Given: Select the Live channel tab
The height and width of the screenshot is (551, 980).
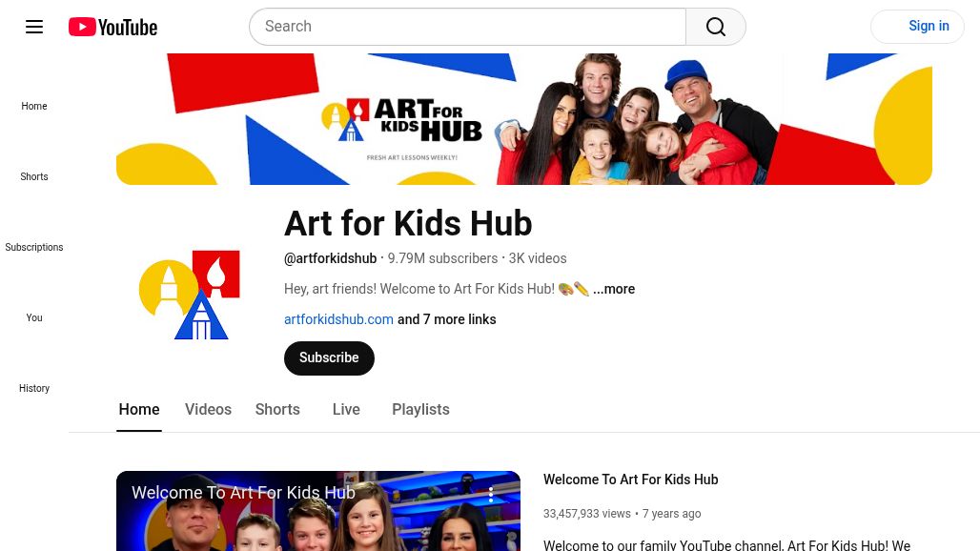Looking at the screenshot, I should pyautogui.click(x=346, y=410).
